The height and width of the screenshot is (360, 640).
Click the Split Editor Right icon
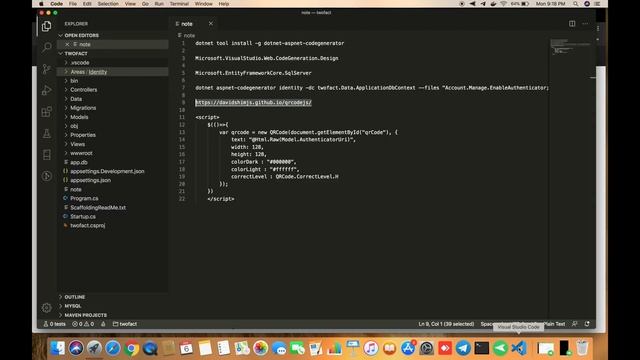pyautogui.click(x=572, y=24)
